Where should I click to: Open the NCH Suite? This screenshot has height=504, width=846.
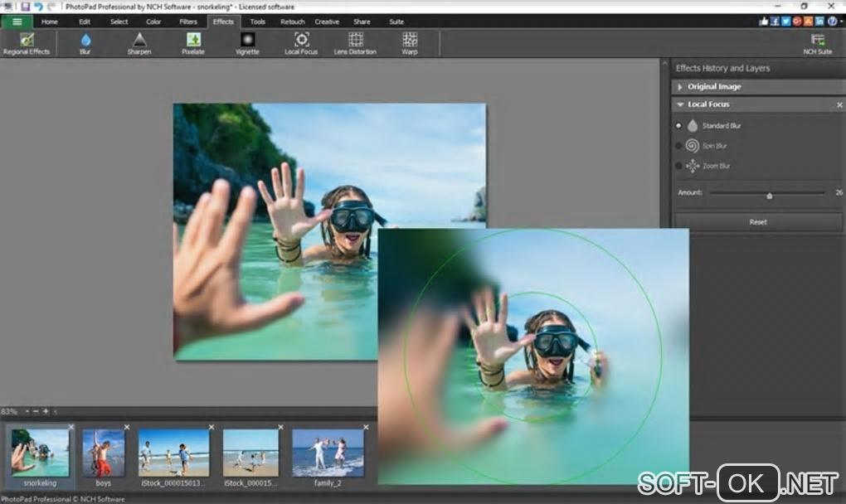pos(818,44)
